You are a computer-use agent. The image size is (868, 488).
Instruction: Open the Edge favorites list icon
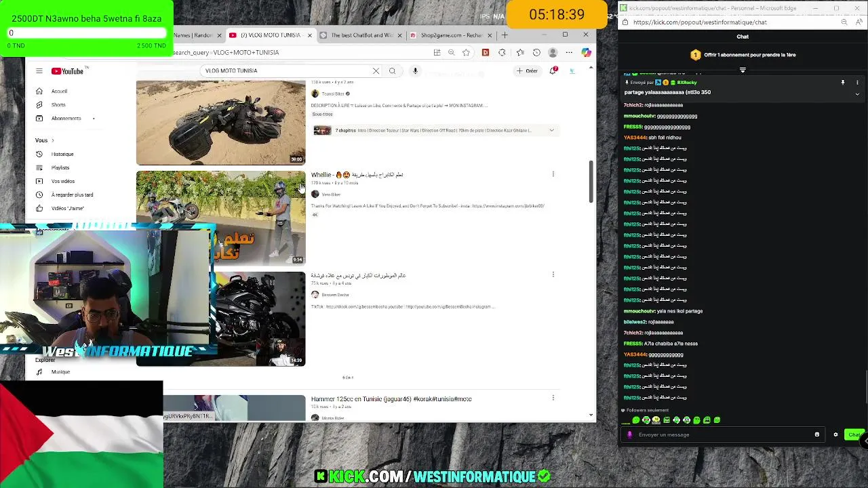pyautogui.click(x=520, y=52)
